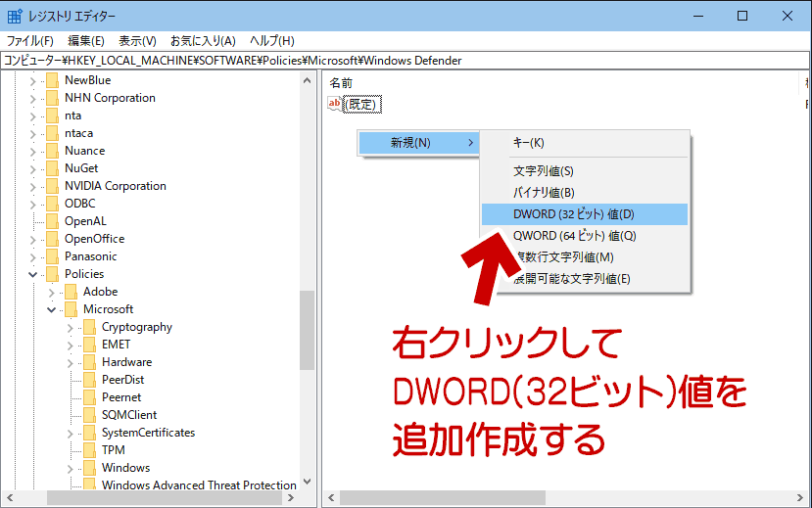Image resolution: width=812 pixels, height=508 pixels.
Task: Choose バイナリ値(B) in the submenu
Action: click(x=585, y=193)
